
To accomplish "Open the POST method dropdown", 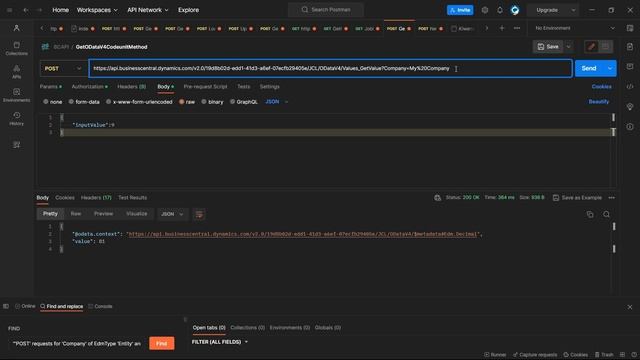I will [63, 69].
